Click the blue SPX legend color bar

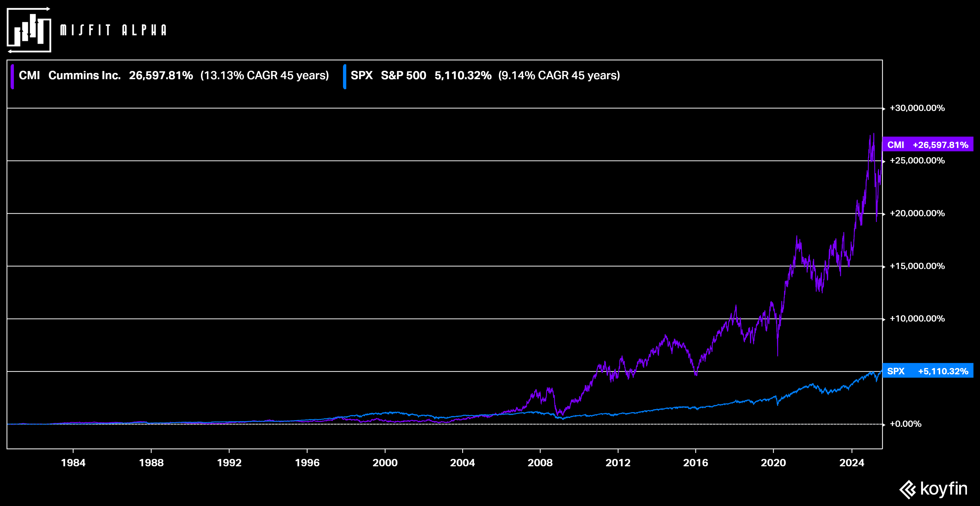(x=344, y=76)
